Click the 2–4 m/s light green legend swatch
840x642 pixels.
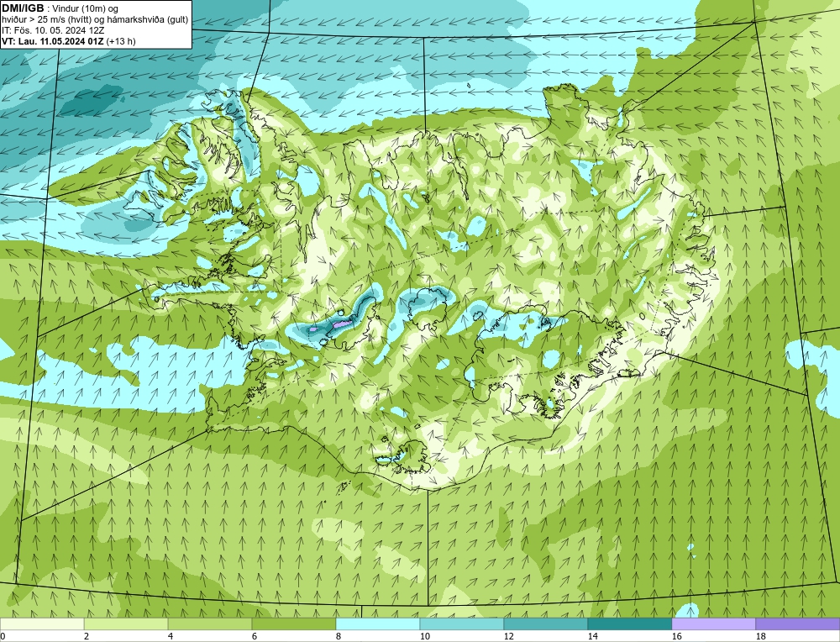click(x=126, y=624)
